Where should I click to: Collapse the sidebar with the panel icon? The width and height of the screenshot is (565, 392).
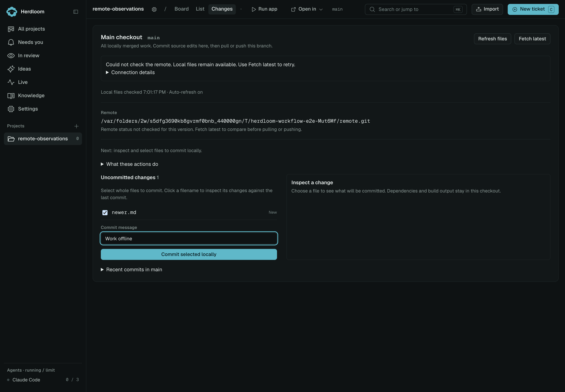click(76, 12)
